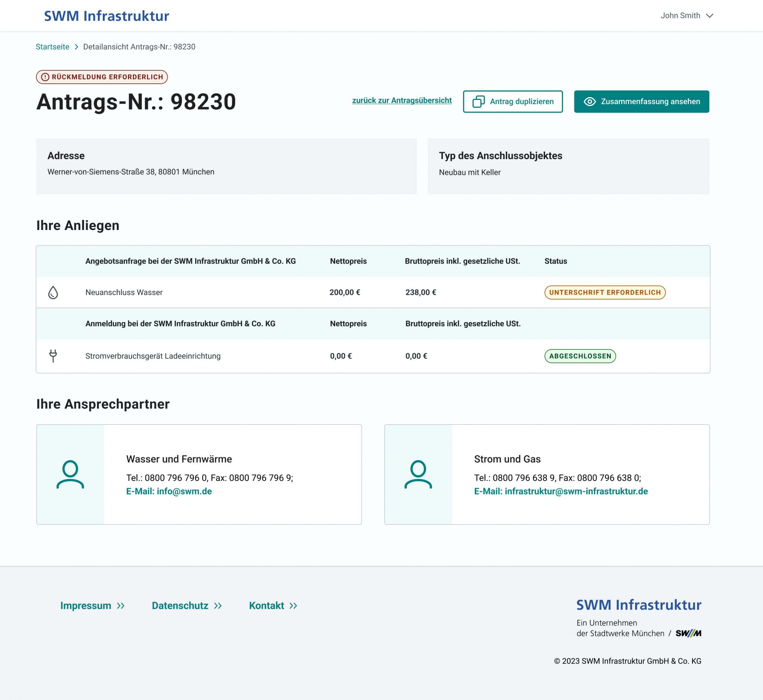This screenshot has height=700, width=763.
Task: Click the plug icon for Ladeeinrichtung
Action: pos(53,356)
